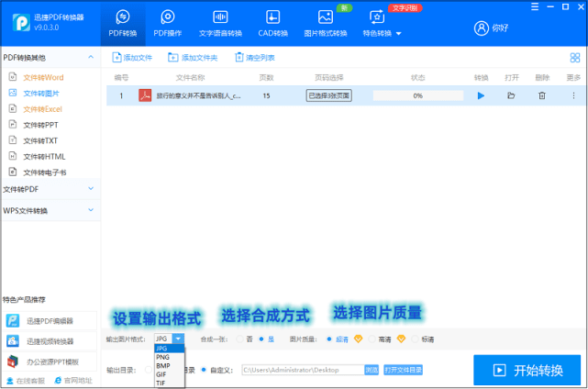Switch to grid view layout icon
Screen dimensions: 588x389
(x=574, y=58)
